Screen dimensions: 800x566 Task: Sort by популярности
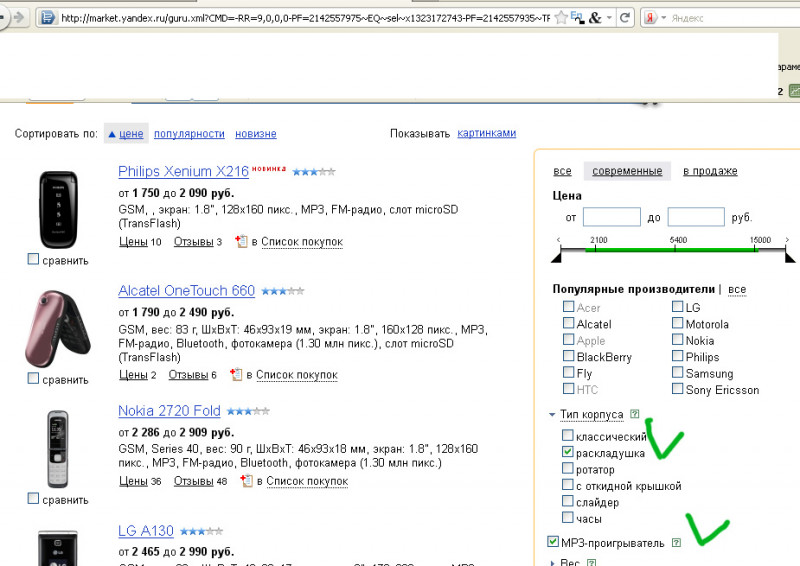tap(189, 134)
